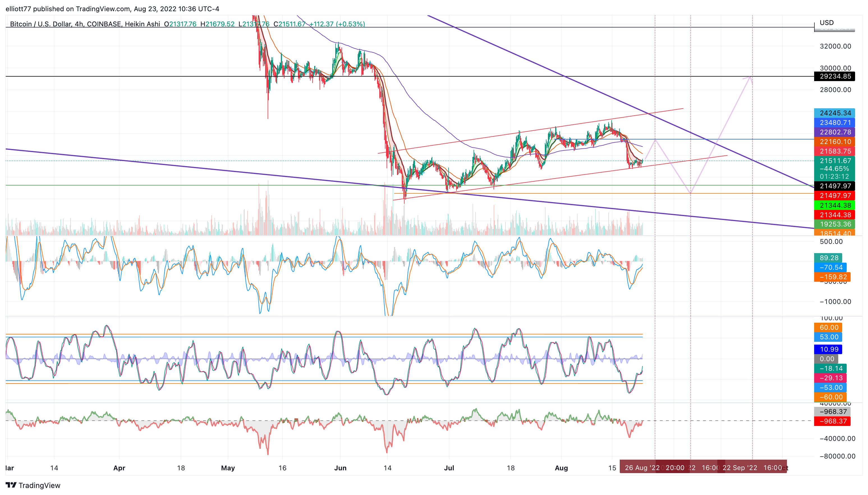
Task: Click the dark blue 10.99 oscillator label
Action: point(828,349)
